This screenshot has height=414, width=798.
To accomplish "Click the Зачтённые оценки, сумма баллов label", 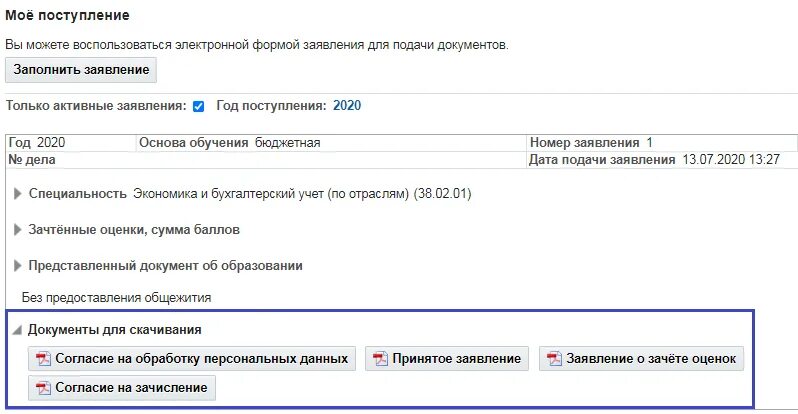I will pos(134,230).
